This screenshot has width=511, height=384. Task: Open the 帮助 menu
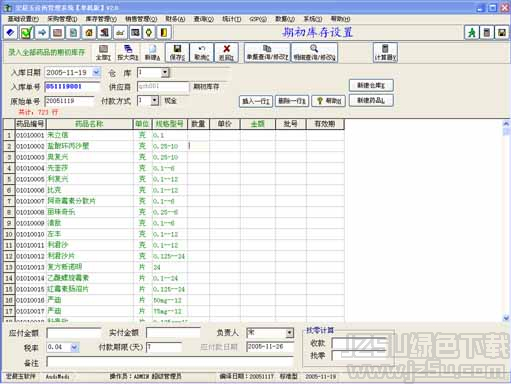[x=340, y=19]
